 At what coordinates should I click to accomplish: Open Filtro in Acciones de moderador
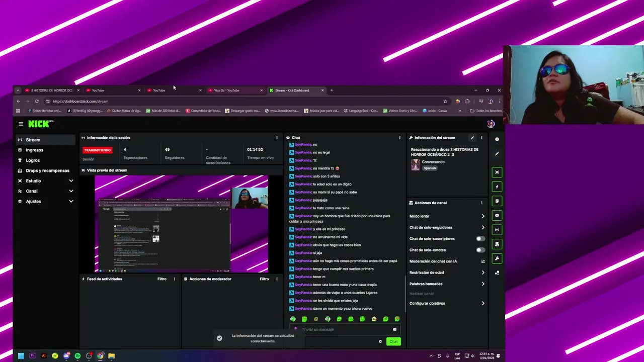click(x=264, y=279)
